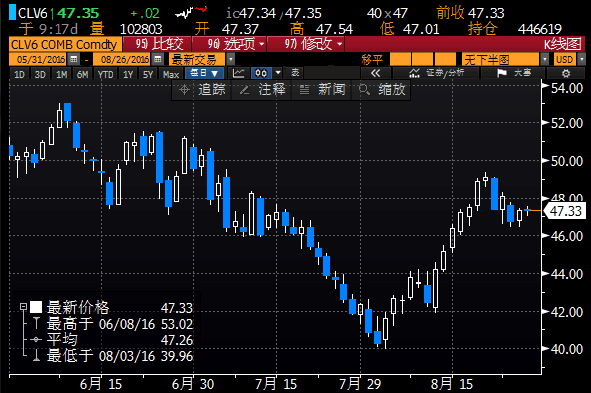Click the intraday mini sparkline icon
This screenshot has height=393, width=591.
(x=191, y=12)
